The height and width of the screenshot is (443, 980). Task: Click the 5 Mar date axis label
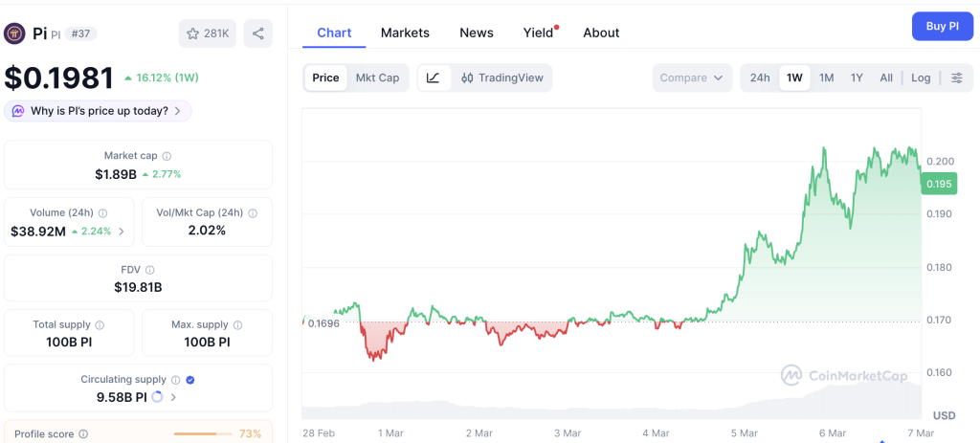pos(745,433)
